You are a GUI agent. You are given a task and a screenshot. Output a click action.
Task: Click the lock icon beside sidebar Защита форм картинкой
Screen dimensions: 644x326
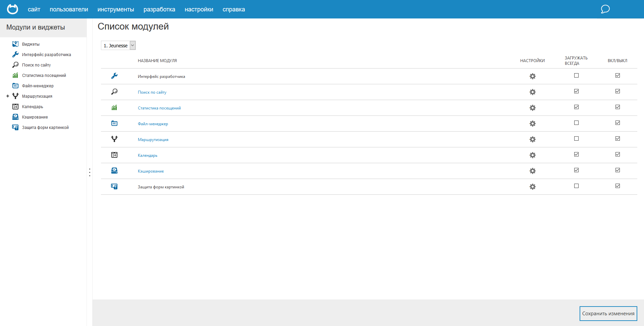(x=15, y=127)
